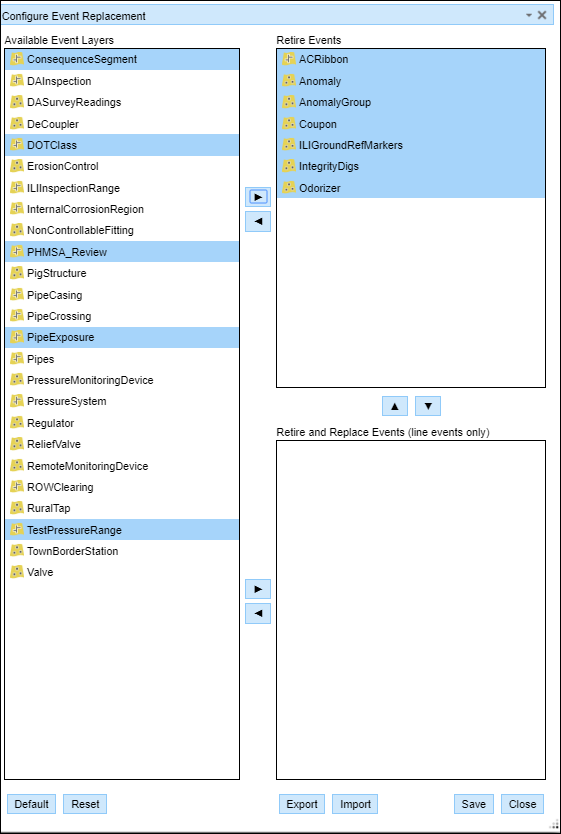Export the event replacement configuration
The width and height of the screenshot is (561, 834).
click(302, 804)
